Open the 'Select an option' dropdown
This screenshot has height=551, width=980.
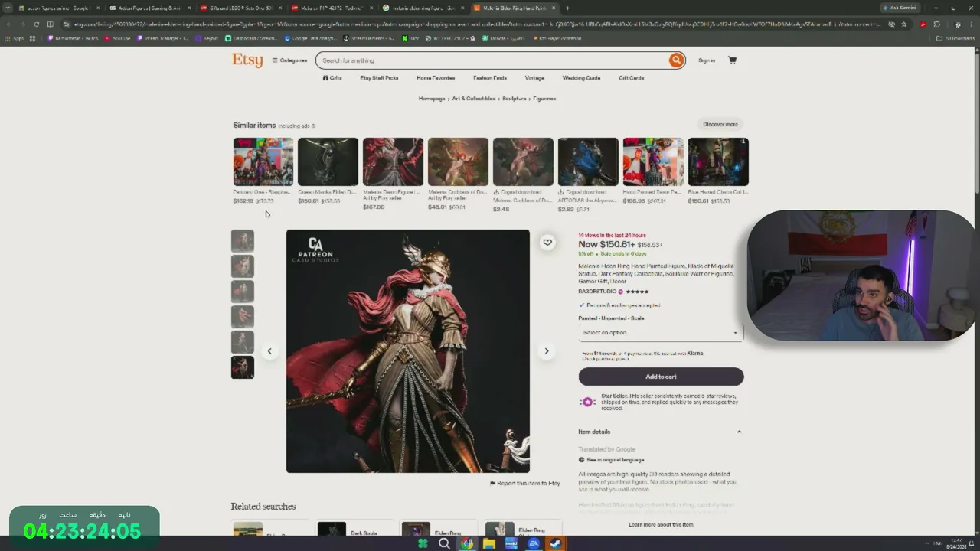coord(661,333)
